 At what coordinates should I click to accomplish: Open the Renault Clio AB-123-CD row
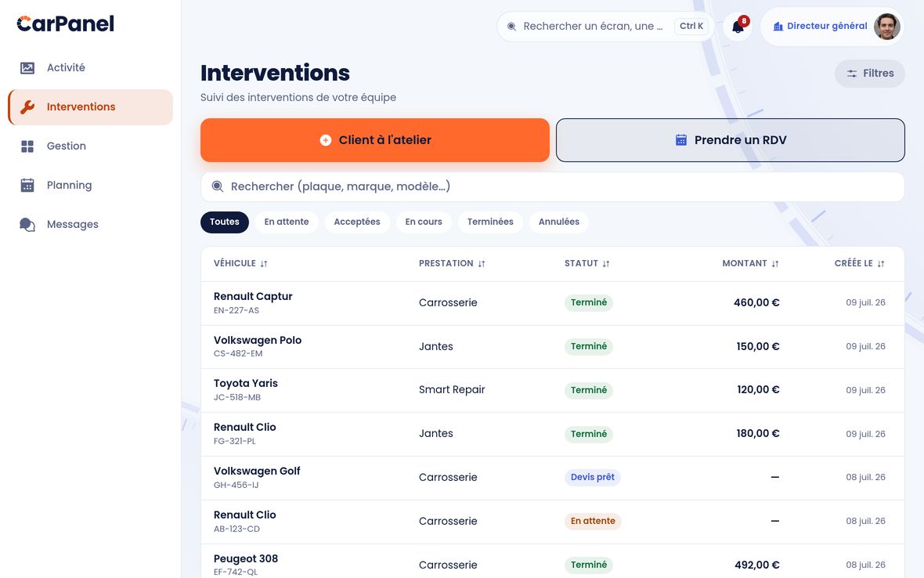[552, 522]
